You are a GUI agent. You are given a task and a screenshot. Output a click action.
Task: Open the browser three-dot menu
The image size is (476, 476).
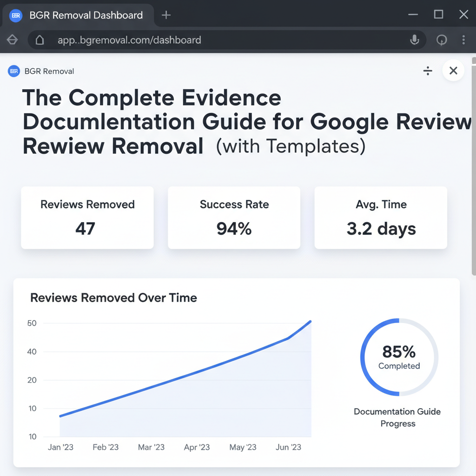coord(463,40)
